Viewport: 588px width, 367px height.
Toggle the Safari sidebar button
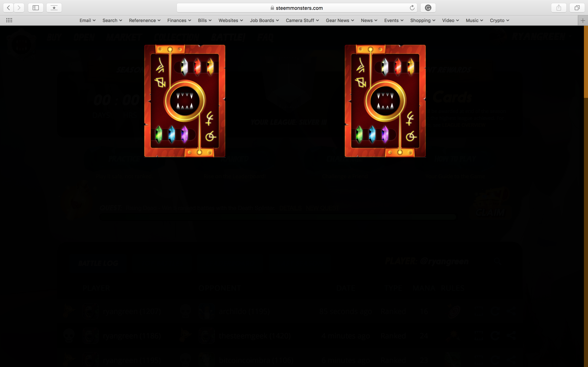point(36,8)
